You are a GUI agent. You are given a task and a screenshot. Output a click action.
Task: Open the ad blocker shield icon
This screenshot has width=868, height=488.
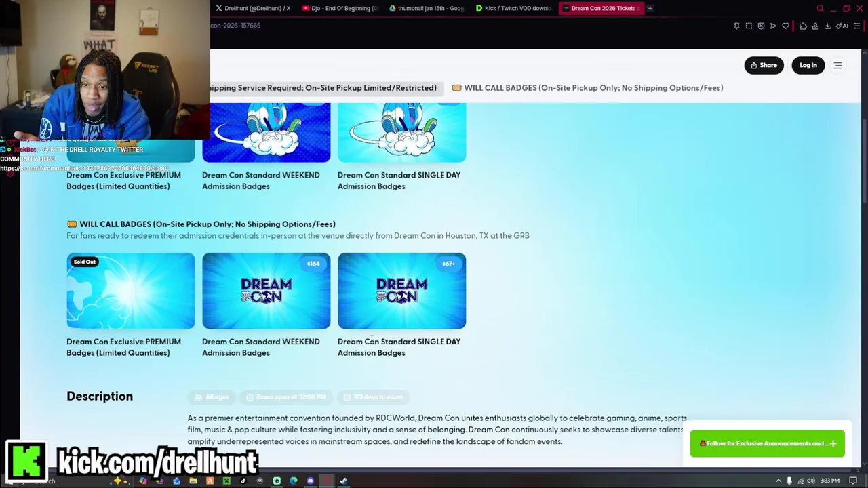pyautogui.click(x=761, y=26)
